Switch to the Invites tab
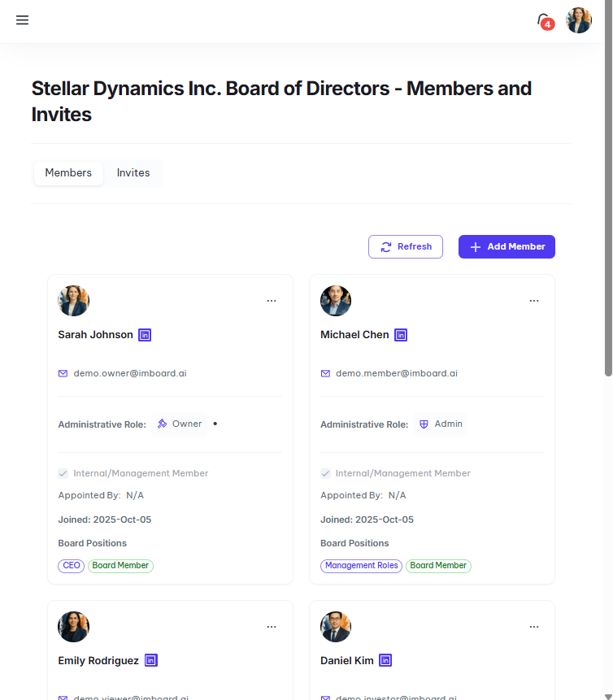This screenshot has width=613, height=700. click(133, 173)
